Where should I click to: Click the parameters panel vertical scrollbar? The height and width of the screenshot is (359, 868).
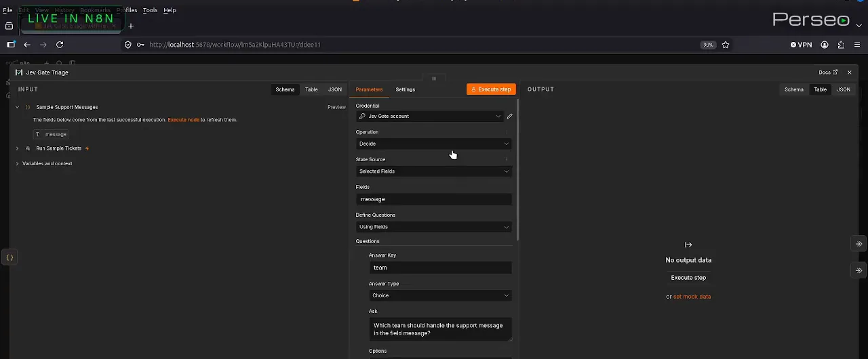(x=518, y=169)
